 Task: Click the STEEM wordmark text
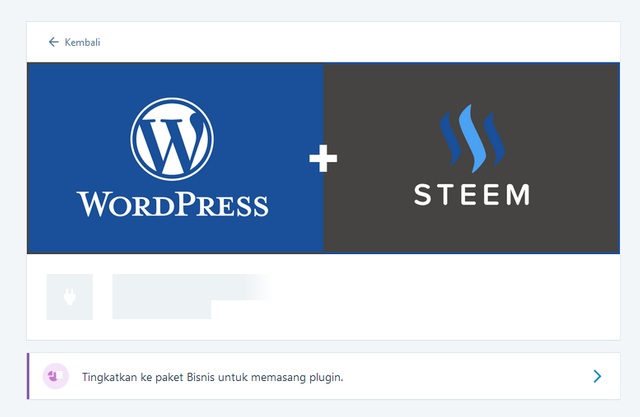click(x=471, y=195)
